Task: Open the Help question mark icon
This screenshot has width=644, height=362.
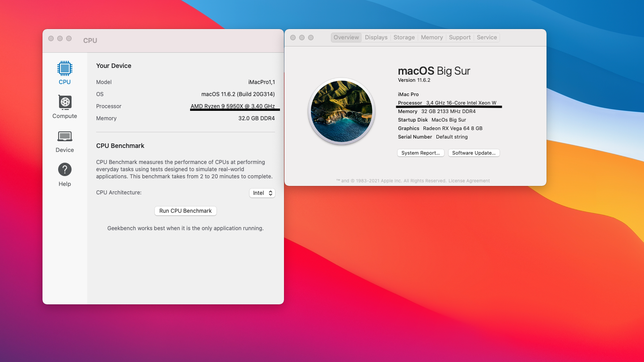Action: click(x=65, y=170)
